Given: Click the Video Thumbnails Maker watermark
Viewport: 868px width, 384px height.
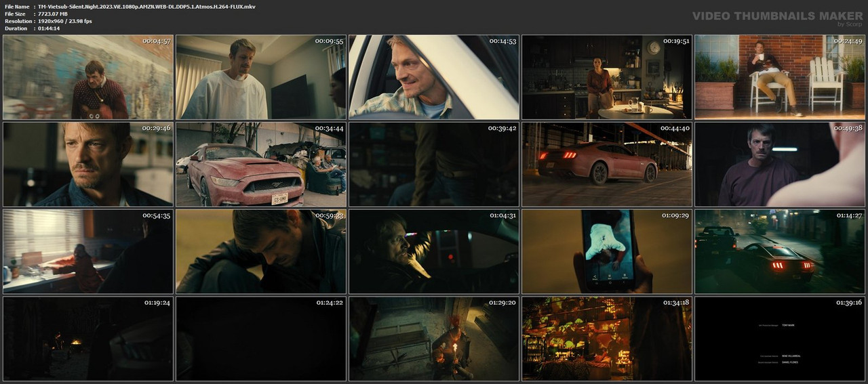Looking at the screenshot, I should tap(777, 16).
